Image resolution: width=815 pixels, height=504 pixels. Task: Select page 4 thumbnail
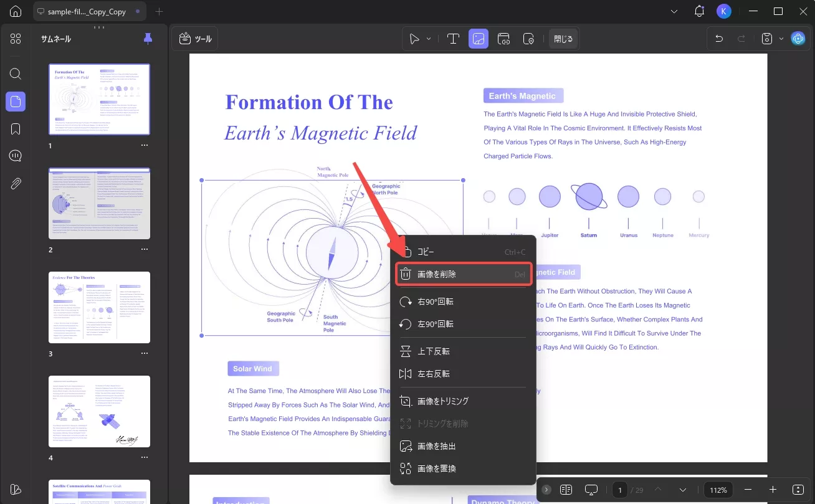click(100, 411)
